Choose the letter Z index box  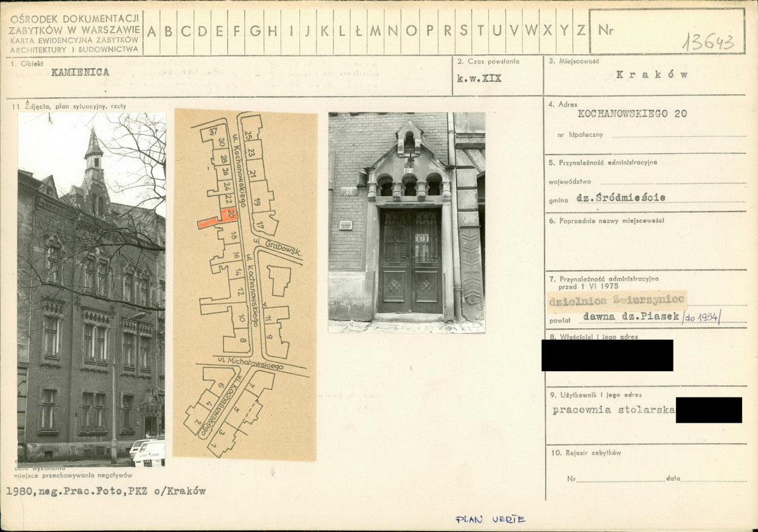(x=580, y=31)
